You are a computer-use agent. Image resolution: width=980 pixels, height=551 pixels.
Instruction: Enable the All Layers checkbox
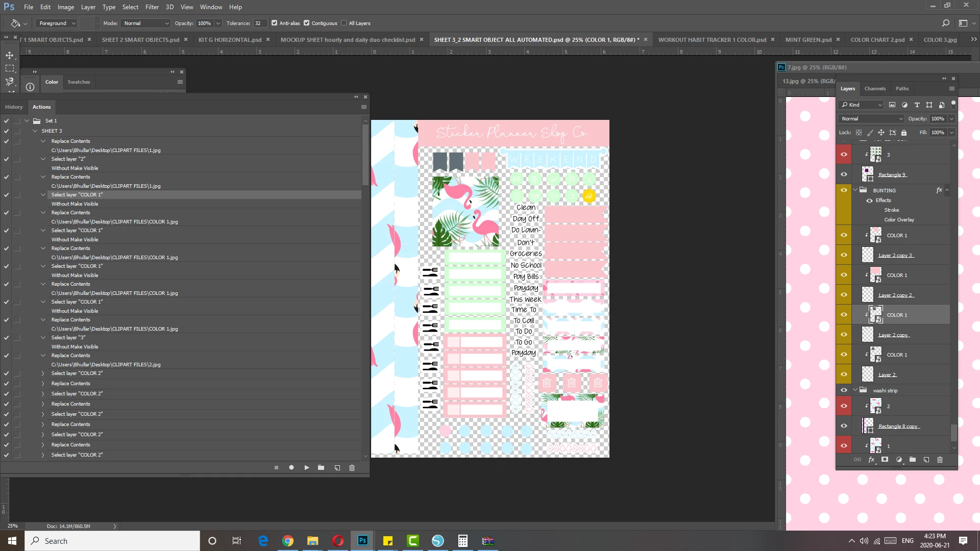click(x=344, y=23)
